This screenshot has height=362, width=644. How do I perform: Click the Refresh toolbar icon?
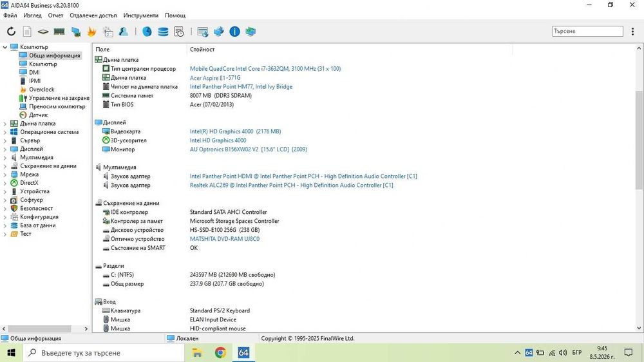pyautogui.click(x=11, y=31)
